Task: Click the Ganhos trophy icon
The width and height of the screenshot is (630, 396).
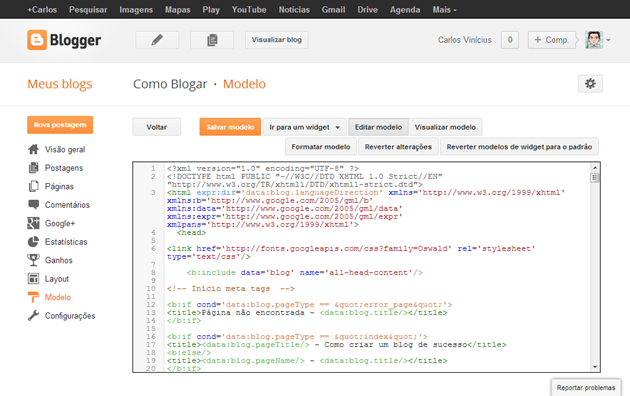Action: pos(33,260)
